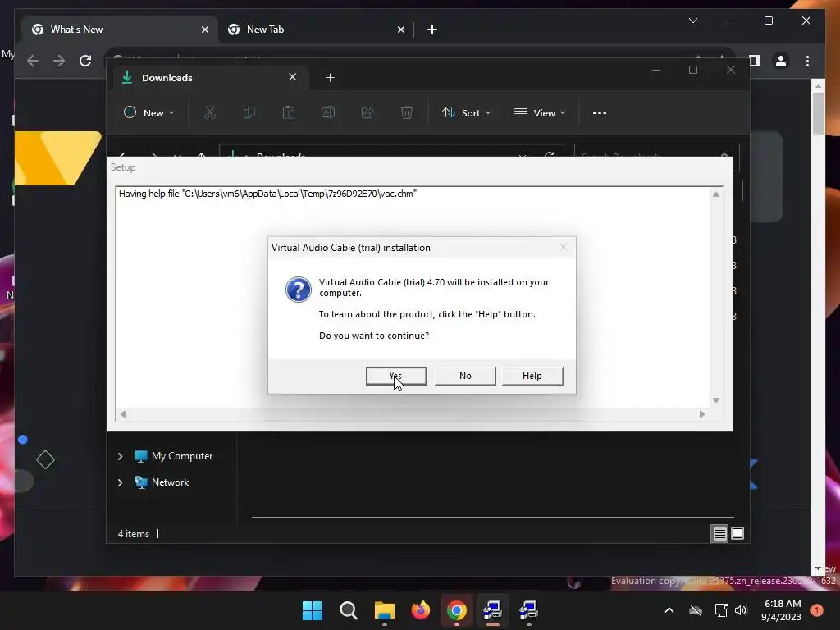This screenshot has width=840, height=630.
Task: Open Chrome from the taskbar
Action: 456,610
